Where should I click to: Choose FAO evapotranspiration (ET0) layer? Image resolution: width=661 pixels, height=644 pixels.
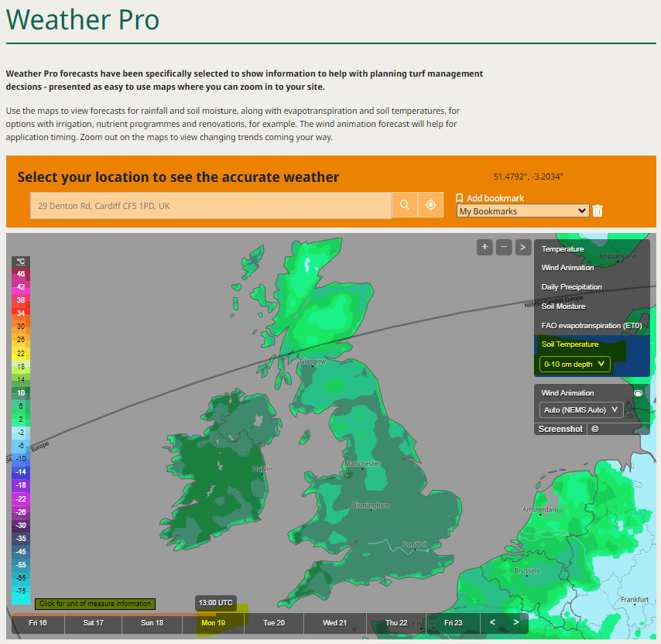(x=591, y=326)
